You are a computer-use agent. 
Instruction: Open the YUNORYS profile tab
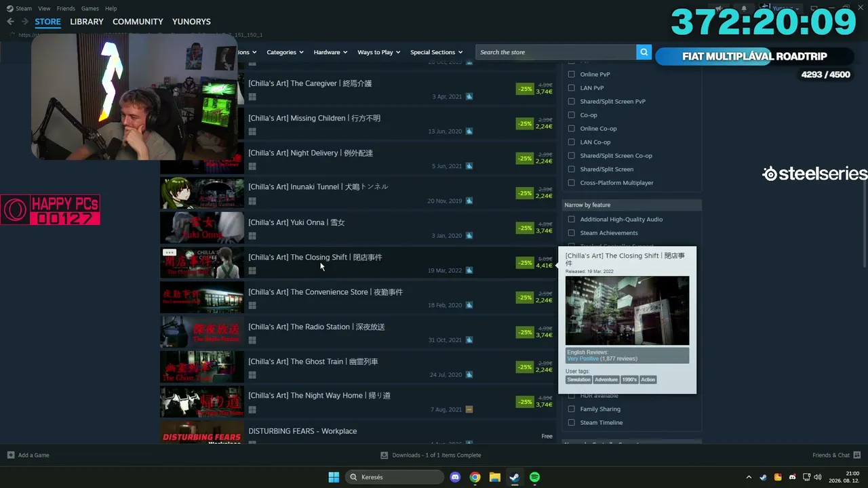[191, 22]
